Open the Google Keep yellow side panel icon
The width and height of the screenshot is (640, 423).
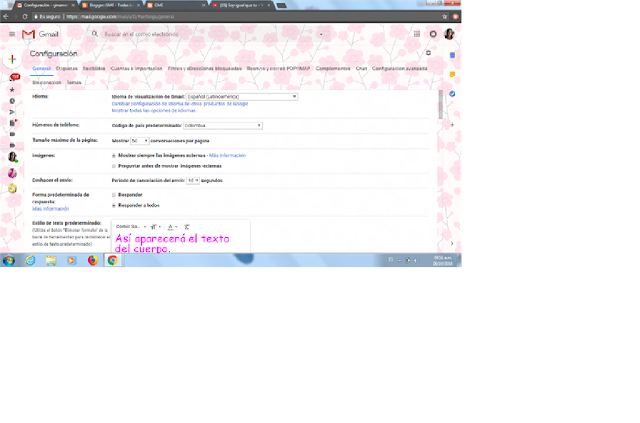(x=452, y=74)
